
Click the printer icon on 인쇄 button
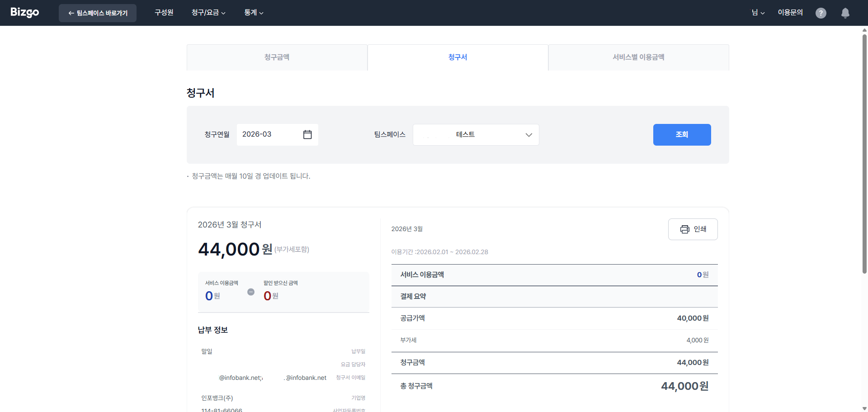tap(684, 229)
